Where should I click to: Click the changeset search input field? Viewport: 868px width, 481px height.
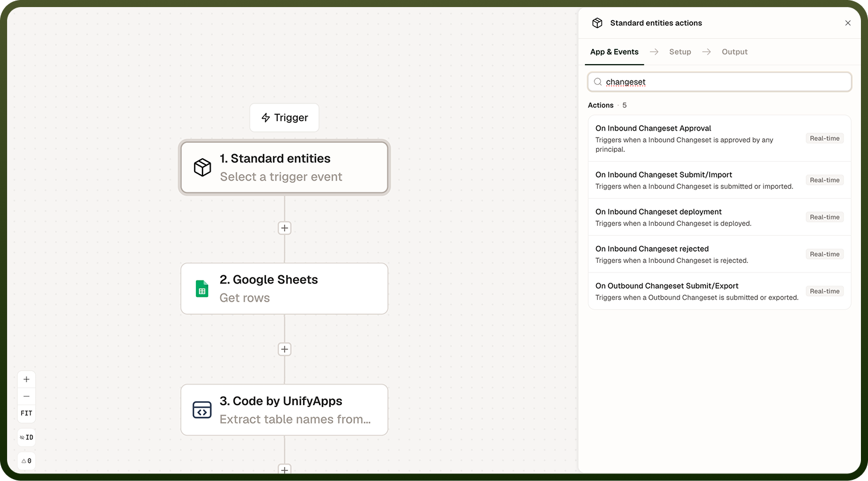tap(720, 82)
